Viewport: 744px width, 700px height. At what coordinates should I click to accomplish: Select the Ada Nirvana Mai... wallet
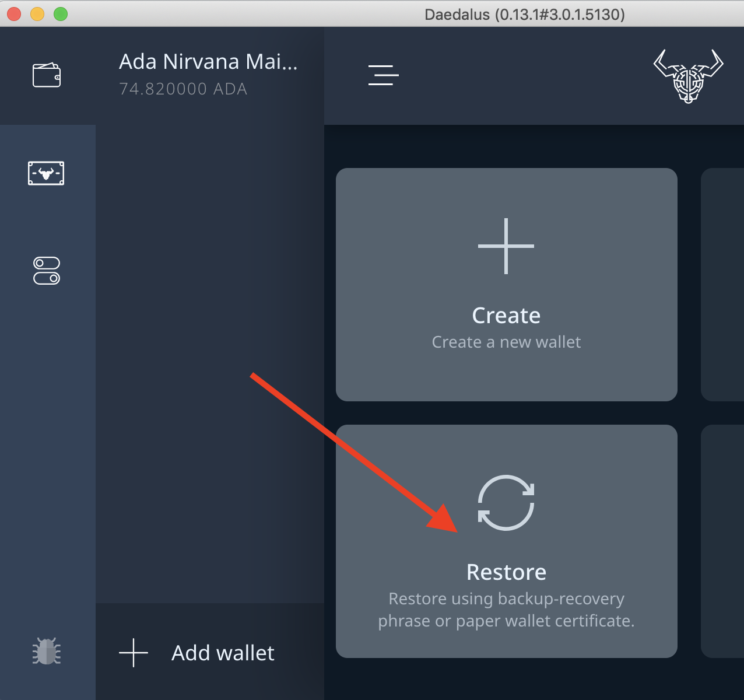point(208,62)
